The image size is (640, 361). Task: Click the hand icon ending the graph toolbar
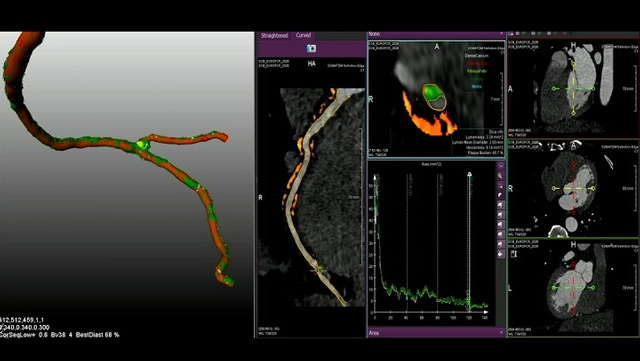click(x=501, y=254)
